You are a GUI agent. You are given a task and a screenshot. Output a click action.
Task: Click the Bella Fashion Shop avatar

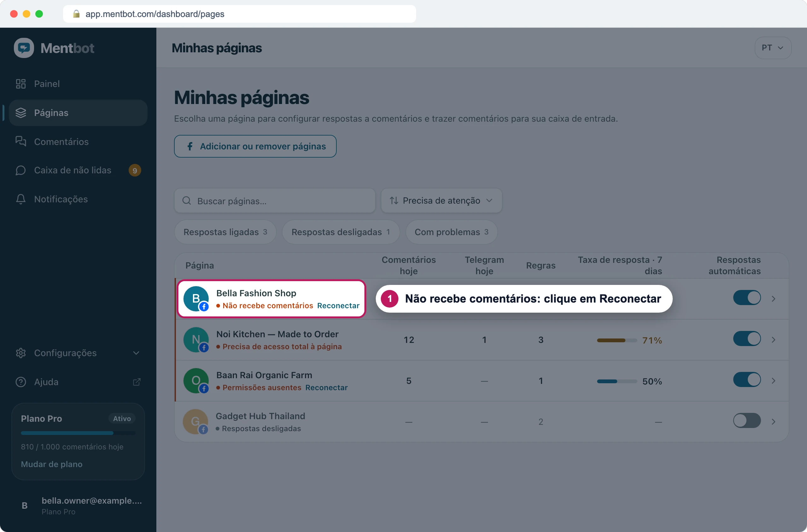coord(196,298)
